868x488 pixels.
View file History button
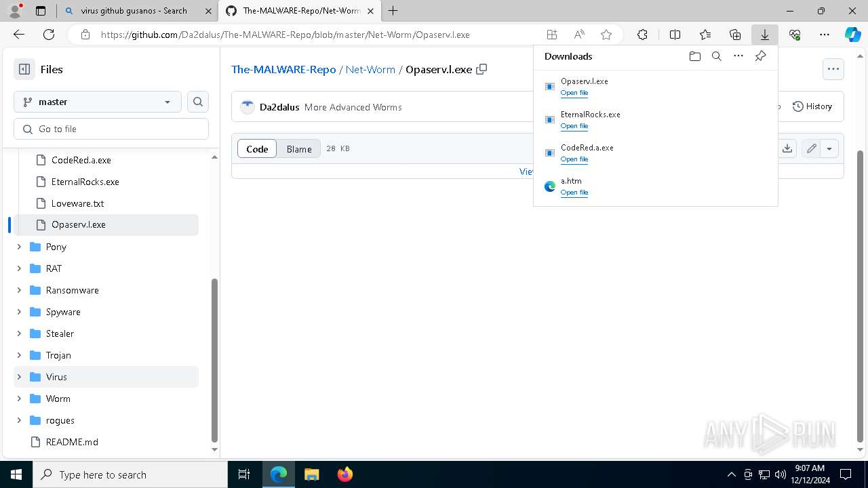[x=812, y=106]
